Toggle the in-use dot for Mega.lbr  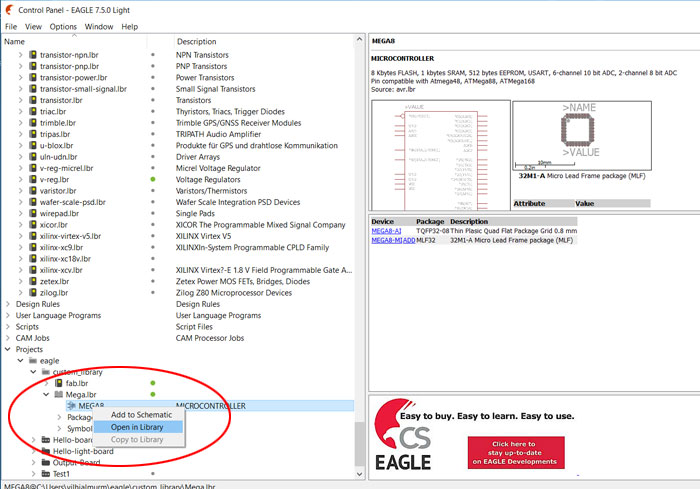tap(153, 394)
